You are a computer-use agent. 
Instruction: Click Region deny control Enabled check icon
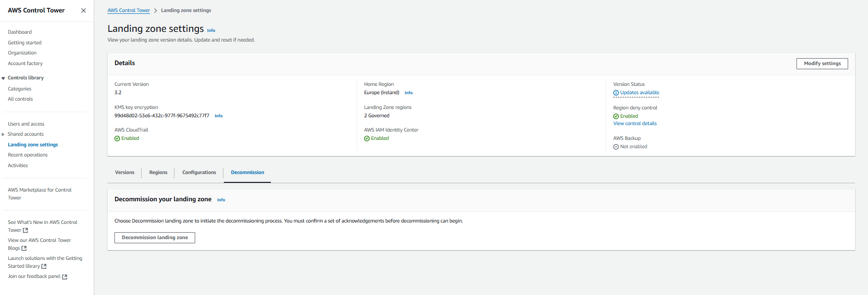point(616,116)
